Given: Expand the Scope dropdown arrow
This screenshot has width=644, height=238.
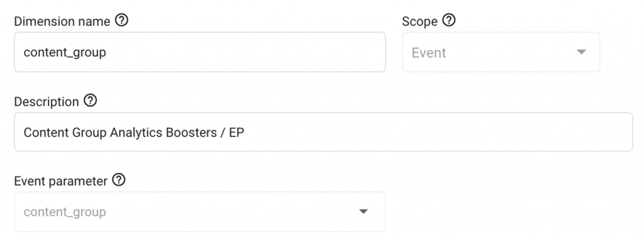Looking at the screenshot, I should click(x=581, y=52).
